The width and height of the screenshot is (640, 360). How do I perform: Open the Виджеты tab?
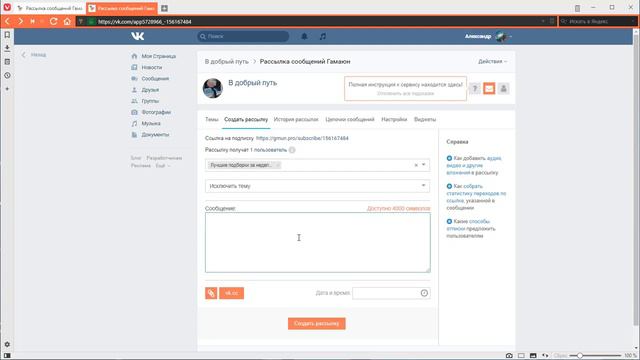coord(425,120)
